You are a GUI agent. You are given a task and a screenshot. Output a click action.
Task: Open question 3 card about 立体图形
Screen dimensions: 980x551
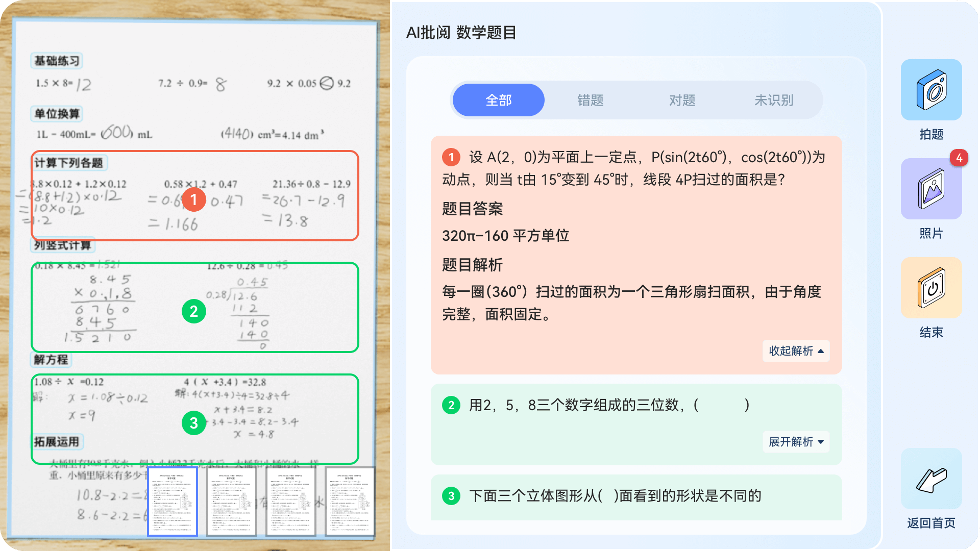(x=615, y=496)
